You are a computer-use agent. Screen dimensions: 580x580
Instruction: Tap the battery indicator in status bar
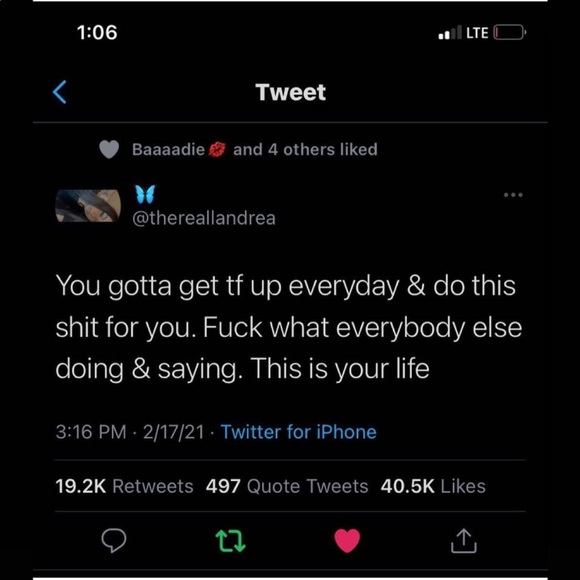point(510,33)
